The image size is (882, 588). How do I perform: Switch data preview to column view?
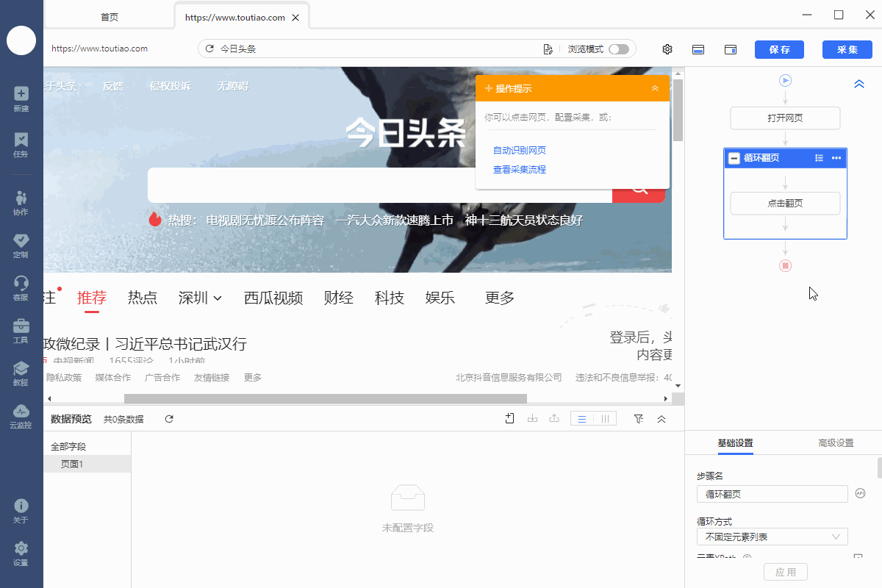point(606,419)
